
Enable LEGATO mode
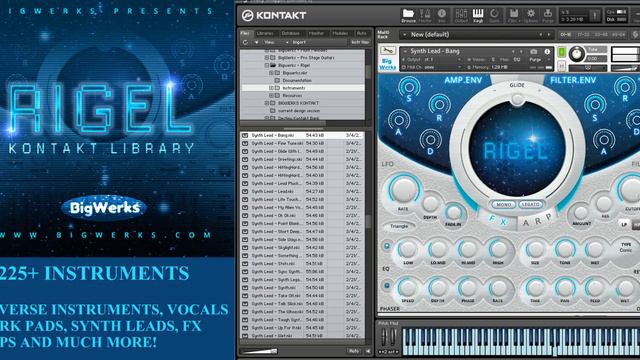[531, 204]
